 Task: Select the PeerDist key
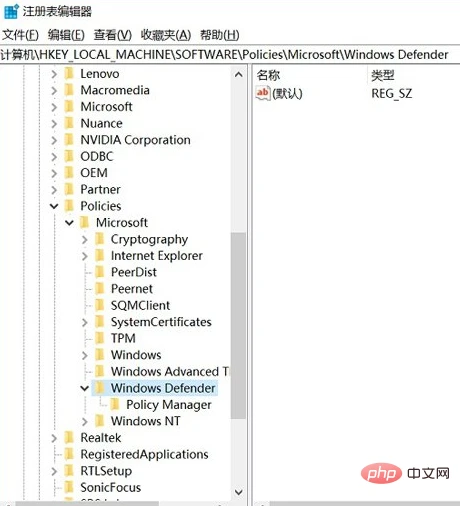point(134,272)
